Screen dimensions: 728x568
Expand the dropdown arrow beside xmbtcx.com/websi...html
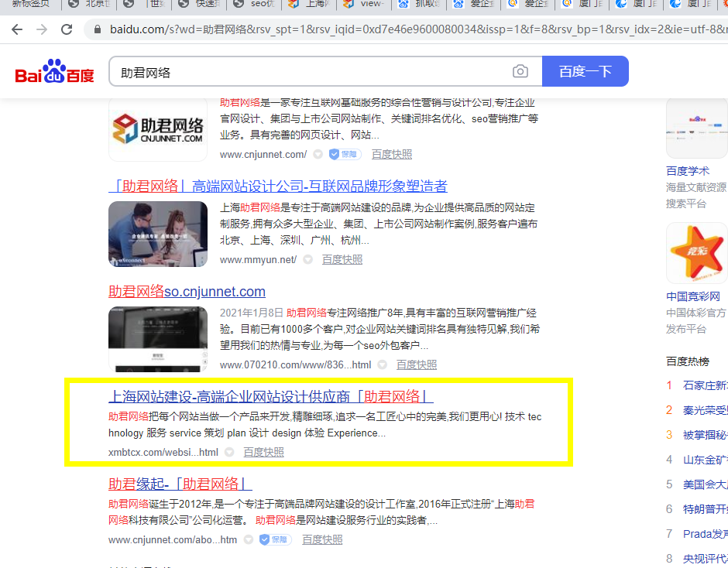pyautogui.click(x=229, y=452)
